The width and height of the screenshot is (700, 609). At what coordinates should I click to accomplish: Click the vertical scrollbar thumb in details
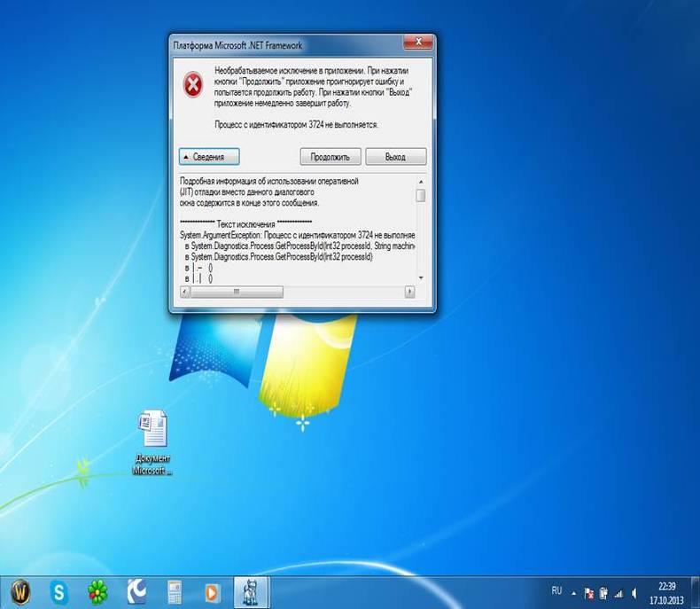pyautogui.click(x=421, y=196)
